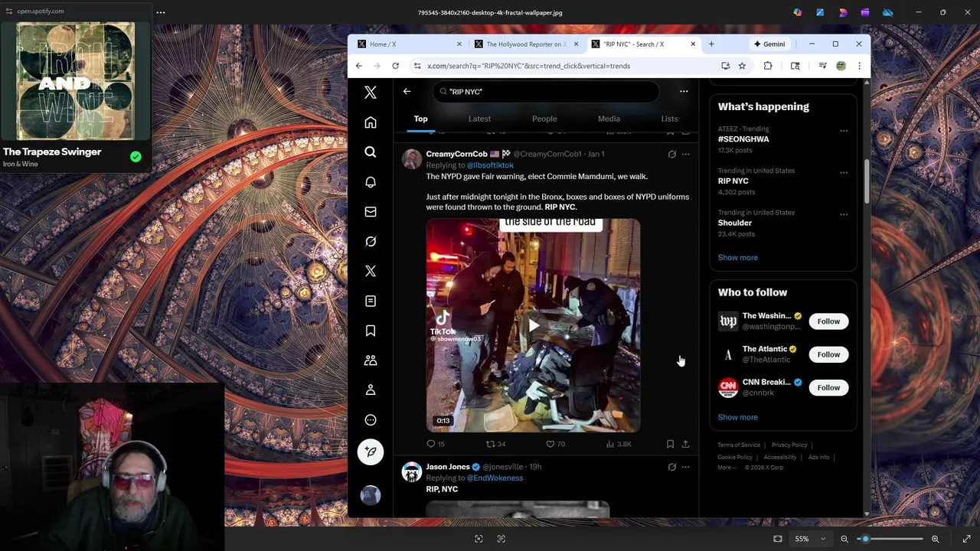
Task: Click the browser address bar
Action: (x=567, y=66)
